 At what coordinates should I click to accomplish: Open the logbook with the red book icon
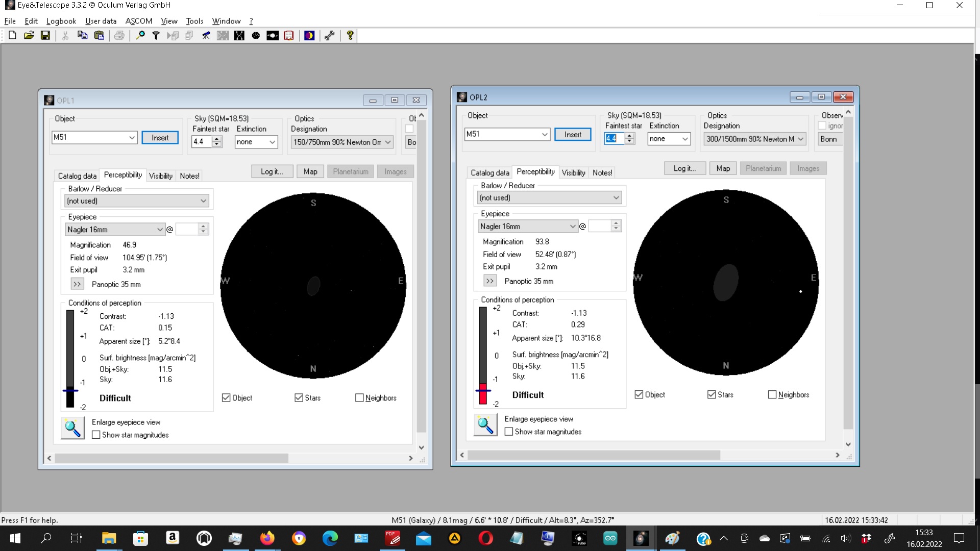pyautogui.click(x=289, y=35)
